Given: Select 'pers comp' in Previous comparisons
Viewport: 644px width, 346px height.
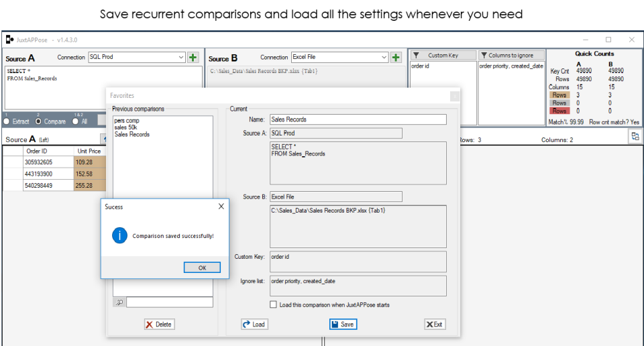Looking at the screenshot, I should coord(127,121).
